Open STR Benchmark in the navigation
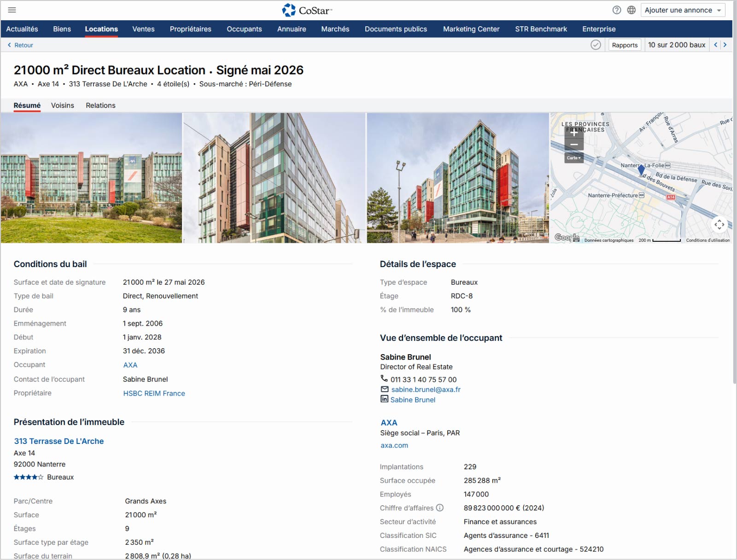 [541, 29]
